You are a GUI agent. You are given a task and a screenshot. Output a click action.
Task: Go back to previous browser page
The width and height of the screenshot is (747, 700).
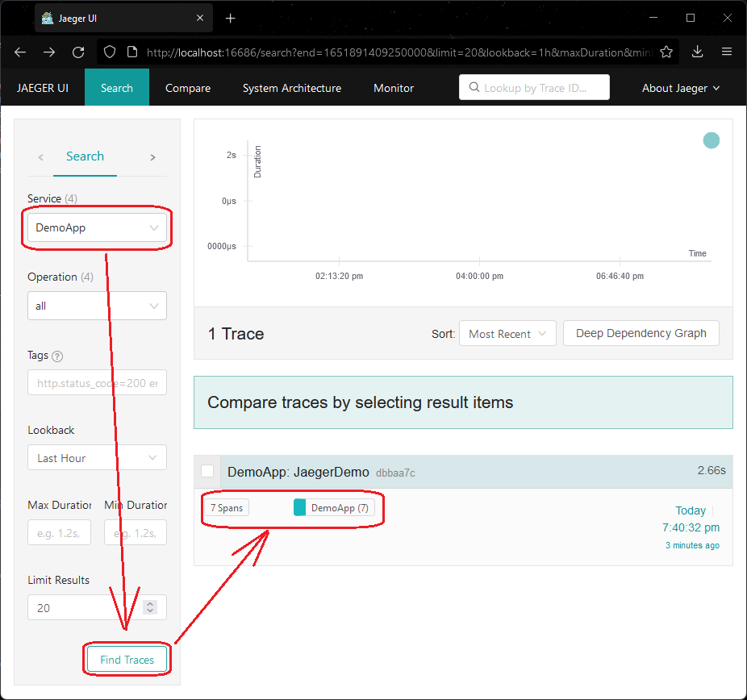tap(20, 52)
